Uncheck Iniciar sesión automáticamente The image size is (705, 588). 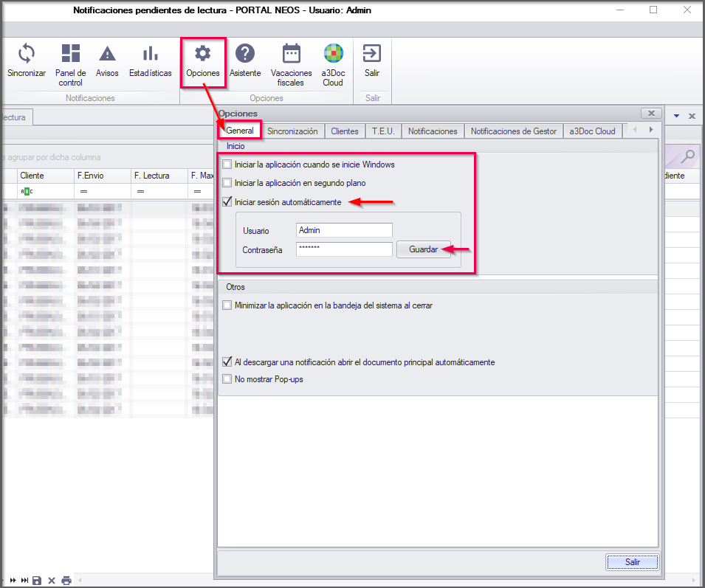pyautogui.click(x=227, y=202)
